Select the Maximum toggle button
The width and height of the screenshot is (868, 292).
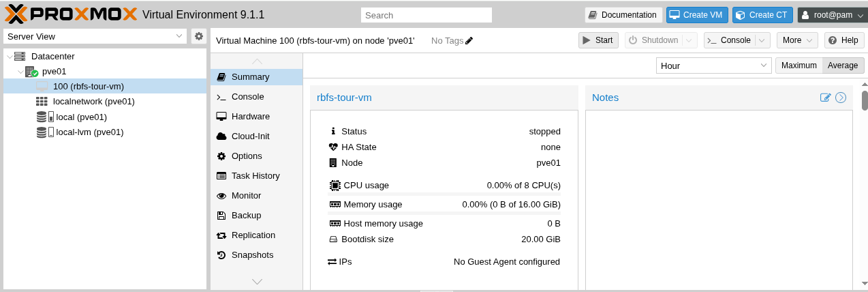[799, 65]
